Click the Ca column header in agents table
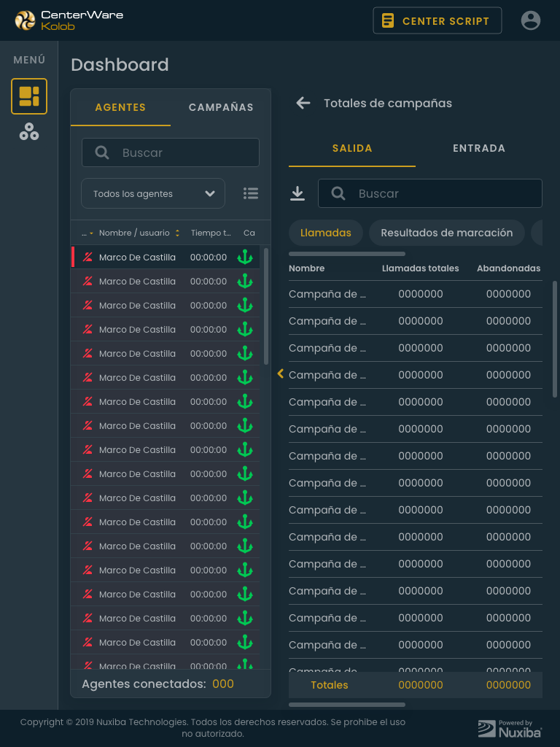 (x=249, y=233)
